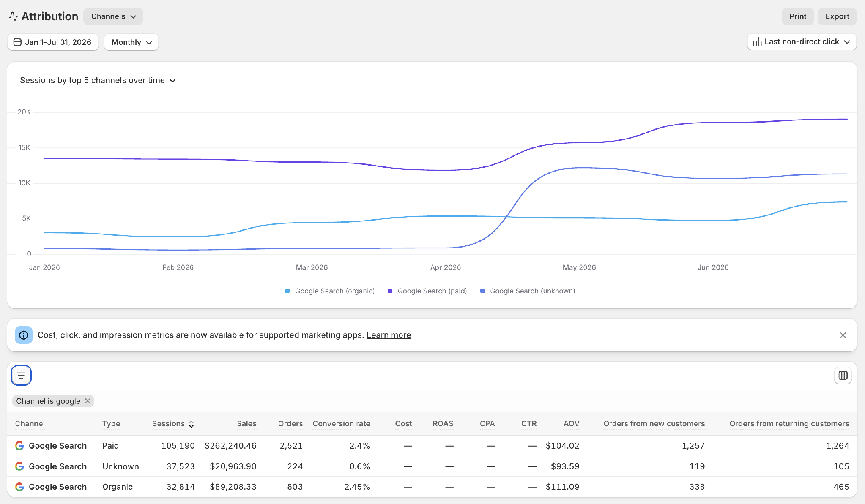Click the Sales column header
The height and width of the screenshot is (504, 865).
pos(246,424)
